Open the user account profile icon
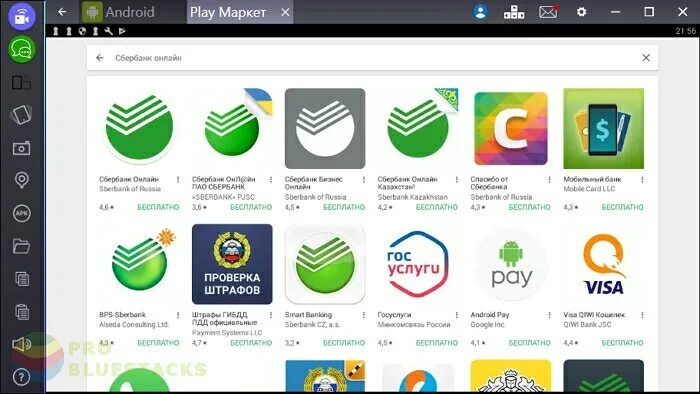 click(480, 12)
